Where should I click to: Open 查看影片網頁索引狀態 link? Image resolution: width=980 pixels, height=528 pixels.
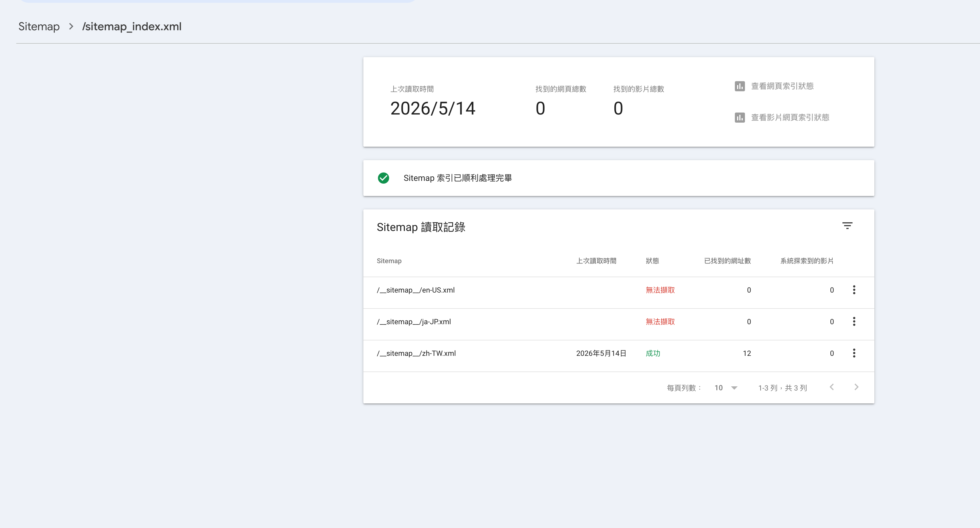790,118
